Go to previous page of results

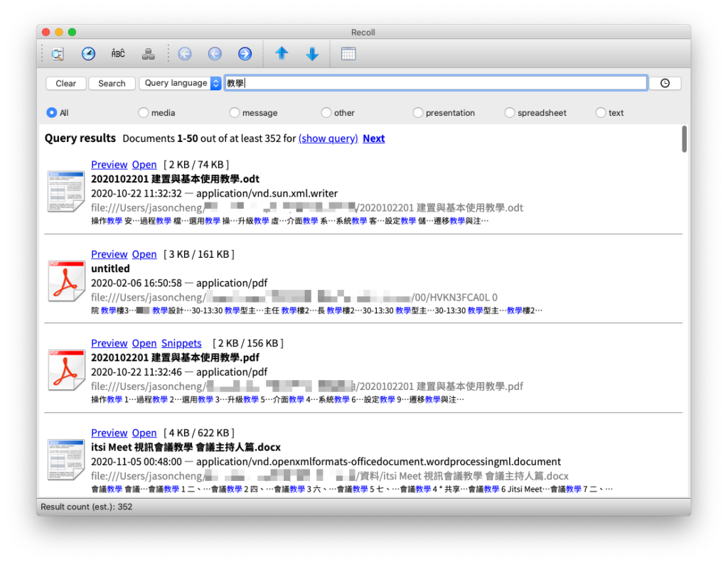pyautogui.click(x=215, y=54)
